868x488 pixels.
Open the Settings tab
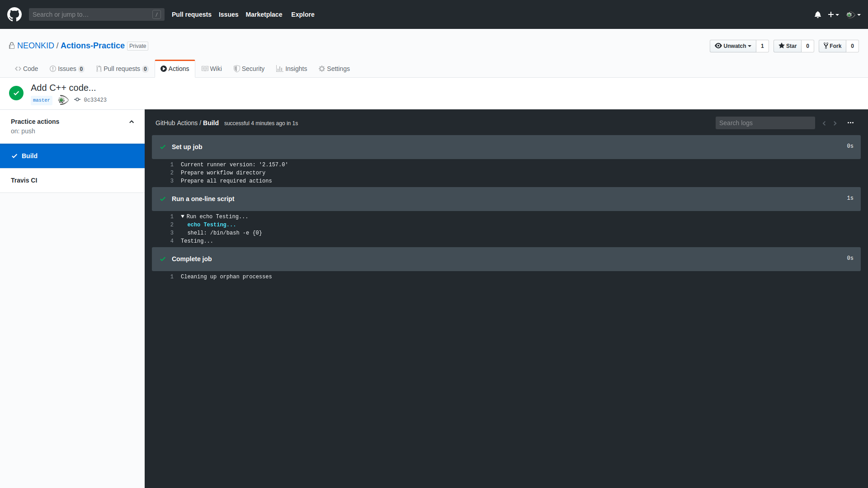pos(334,69)
